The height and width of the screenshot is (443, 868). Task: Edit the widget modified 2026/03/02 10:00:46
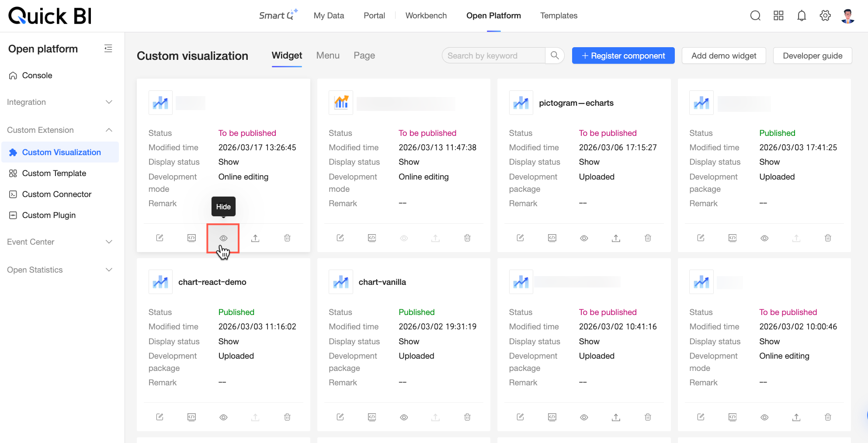click(x=701, y=417)
